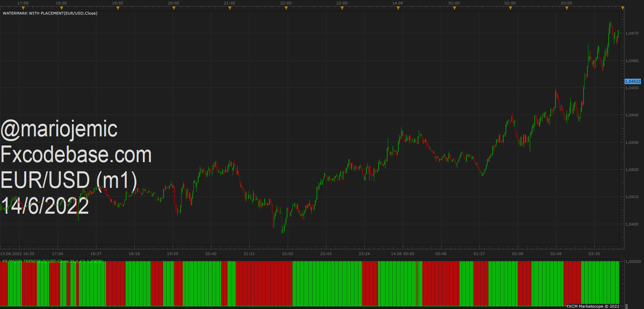Click the 21:21 bottom time label
This screenshot has height=309, width=644.
coord(249,254)
